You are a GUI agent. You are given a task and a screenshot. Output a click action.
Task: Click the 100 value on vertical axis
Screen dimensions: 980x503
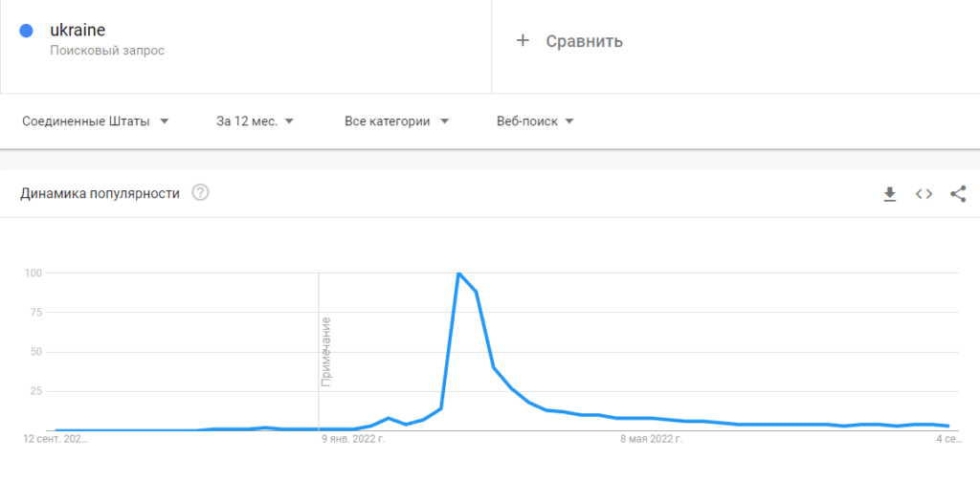coord(33,273)
